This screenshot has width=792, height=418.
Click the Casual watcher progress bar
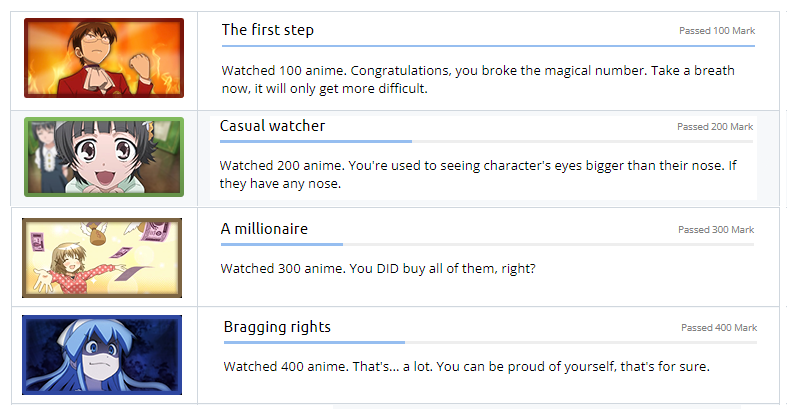click(x=486, y=141)
